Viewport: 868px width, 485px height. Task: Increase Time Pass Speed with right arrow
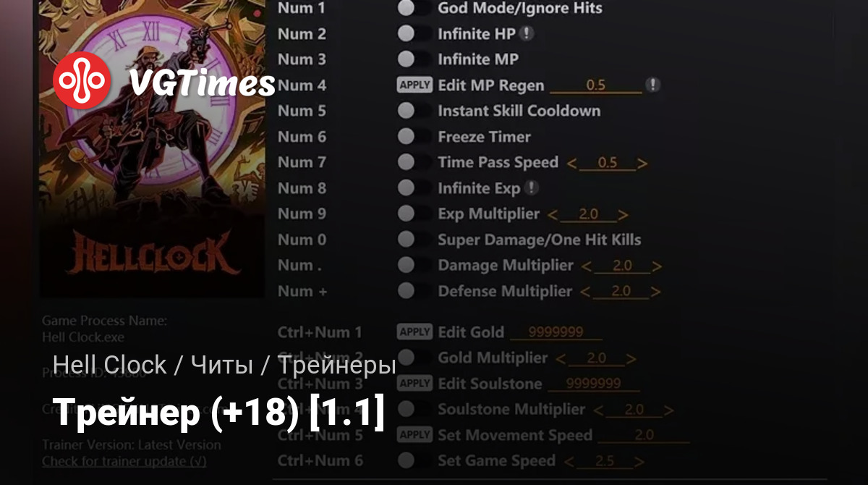pos(642,163)
